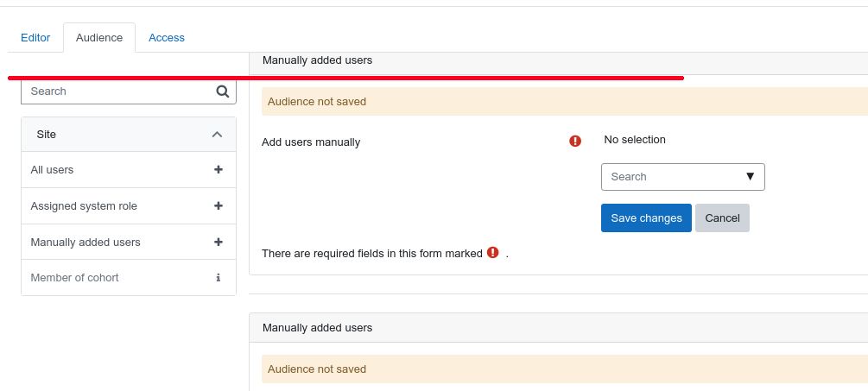Screen dimensions: 868x391
Task: Add the All users audience plus icon
Action: pos(219,170)
